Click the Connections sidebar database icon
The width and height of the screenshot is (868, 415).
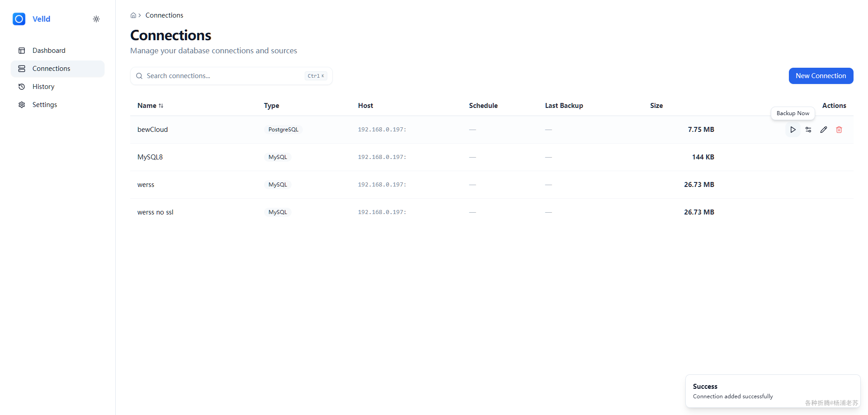(x=22, y=69)
